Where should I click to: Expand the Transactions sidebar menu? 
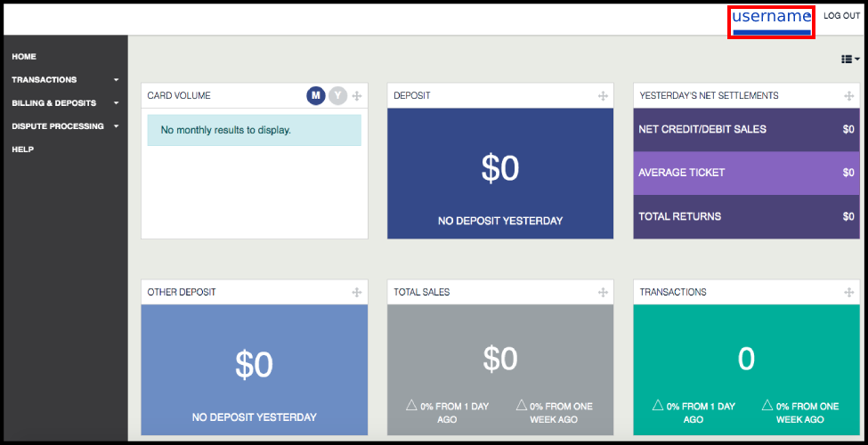click(x=117, y=80)
